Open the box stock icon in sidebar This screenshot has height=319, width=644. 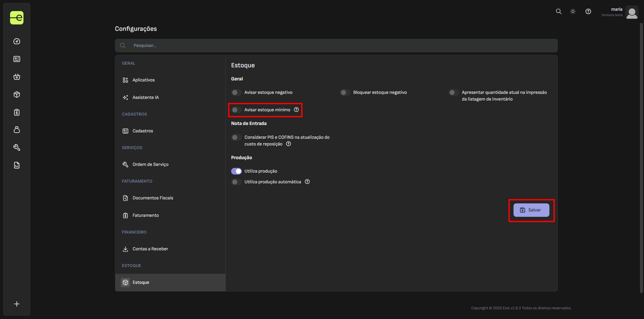17,94
